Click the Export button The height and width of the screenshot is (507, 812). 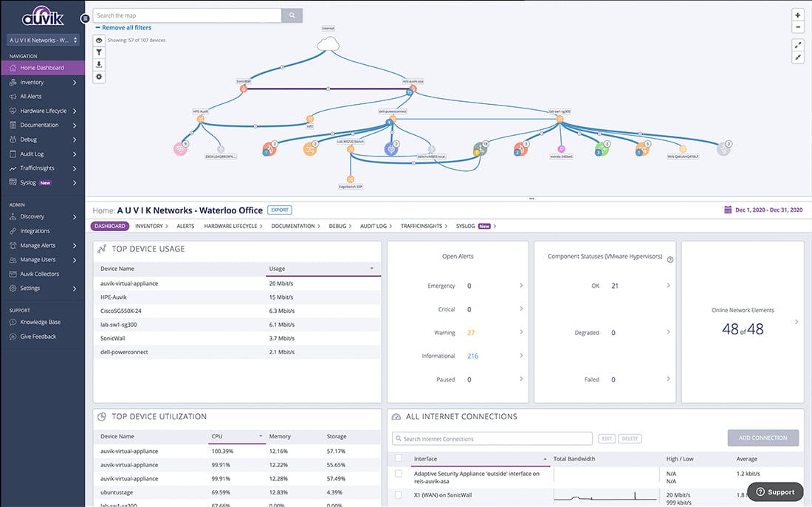tap(280, 210)
